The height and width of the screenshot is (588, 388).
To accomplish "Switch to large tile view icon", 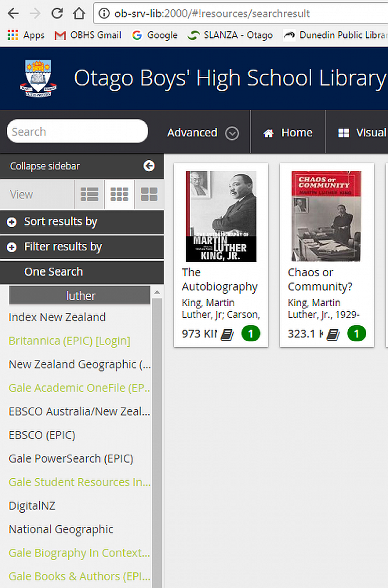I will point(149,194).
